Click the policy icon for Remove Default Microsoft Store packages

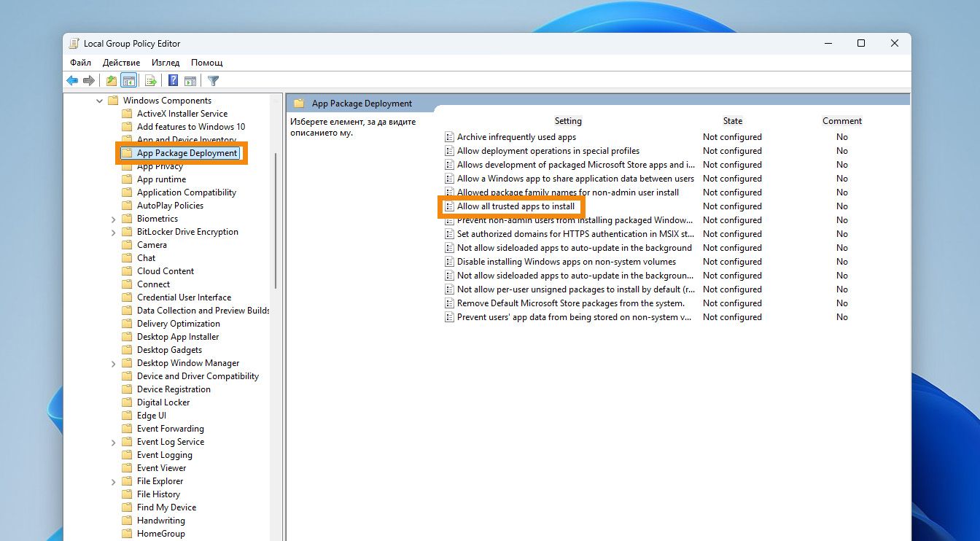[450, 303]
